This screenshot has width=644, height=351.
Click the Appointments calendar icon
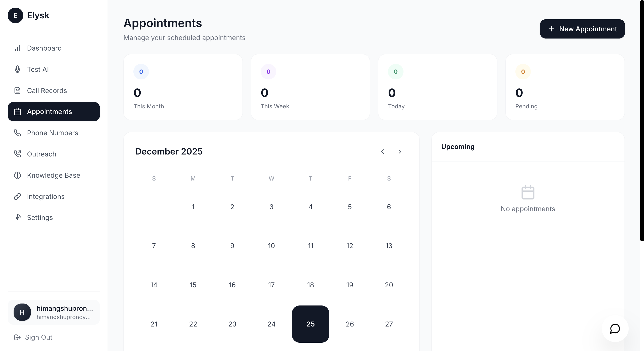point(17,112)
